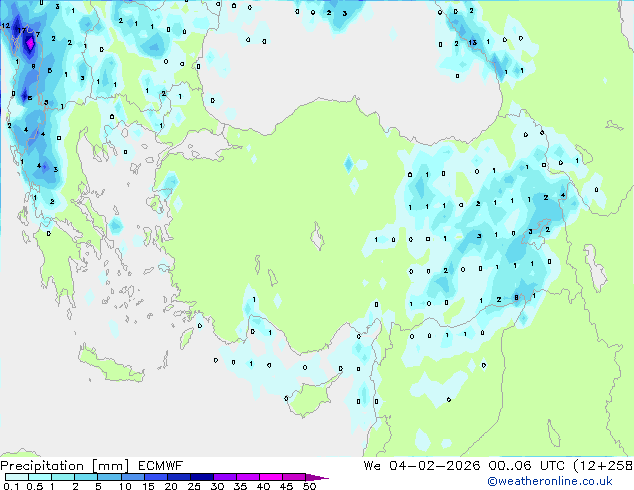Click the legend scale label 35
This screenshot has height=490, width=634.
(x=240, y=486)
